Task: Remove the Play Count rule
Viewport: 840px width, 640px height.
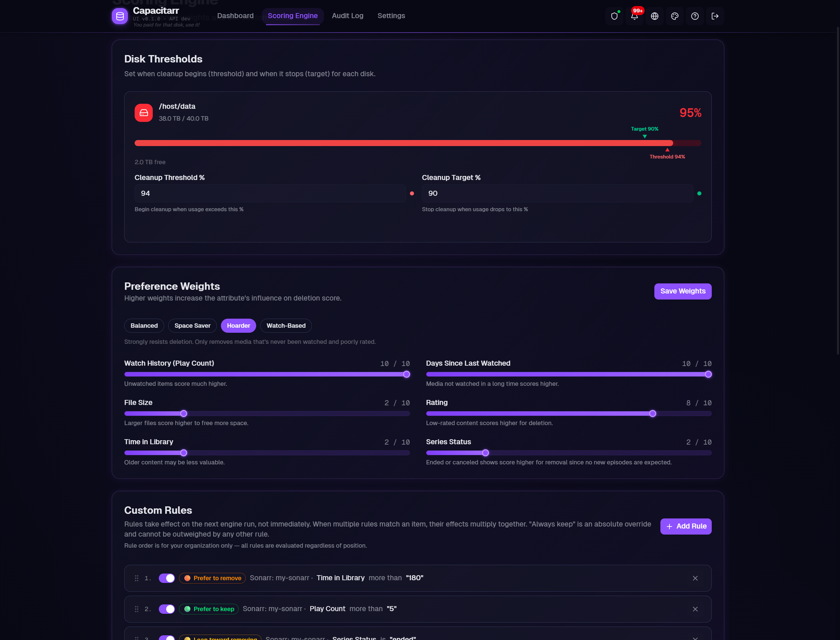Action: [695, 609]
